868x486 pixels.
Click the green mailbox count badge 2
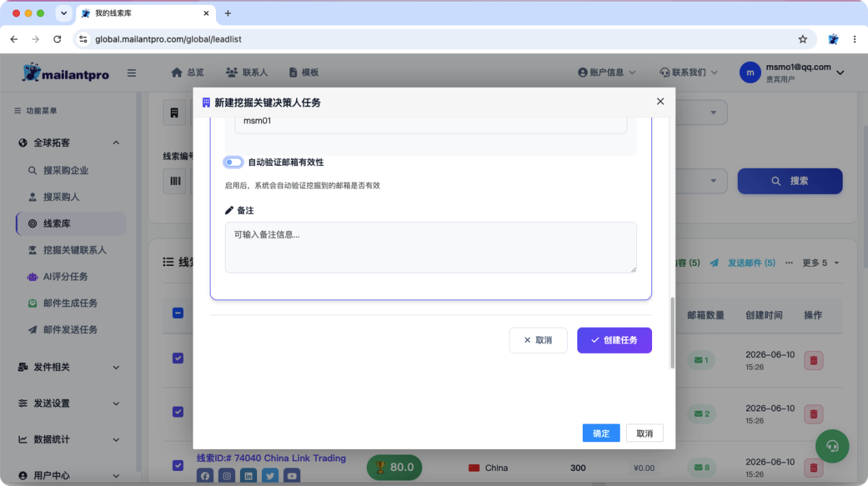click(701, 414)
